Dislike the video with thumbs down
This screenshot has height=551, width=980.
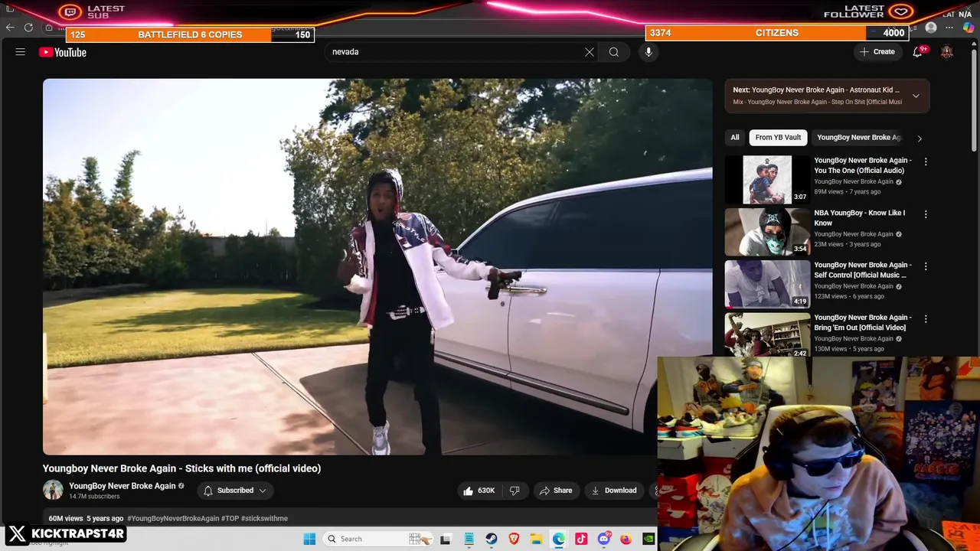515,491
